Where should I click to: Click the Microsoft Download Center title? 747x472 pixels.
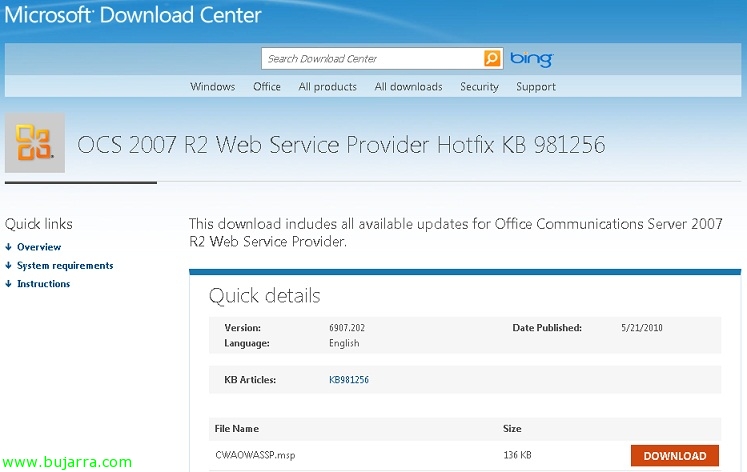point(133,15)
